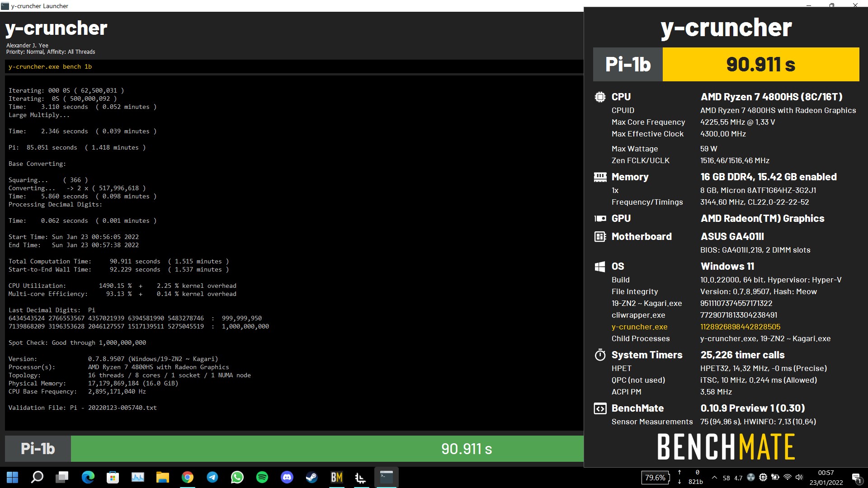The height and width of the screenshot is (488, 868).
Task: Click the AMD Ryzen 7 4800HS (8C/16T) heading
Action: [x=772, y=97]
